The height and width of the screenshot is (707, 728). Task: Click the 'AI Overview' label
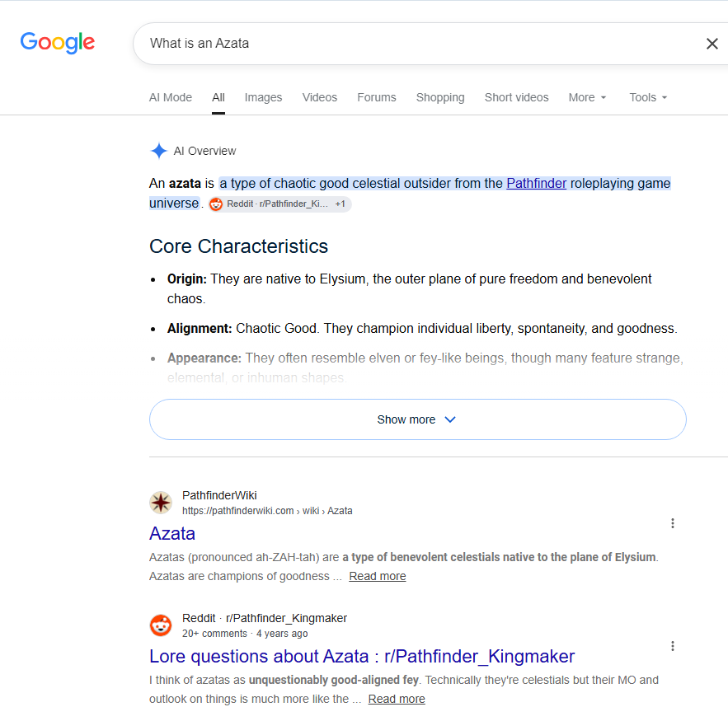click(204, 152)
